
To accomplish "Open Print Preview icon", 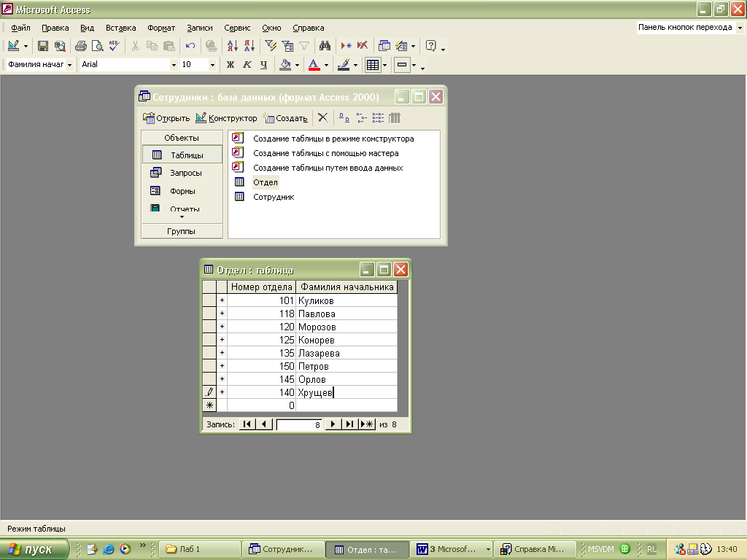I will 97,46.
